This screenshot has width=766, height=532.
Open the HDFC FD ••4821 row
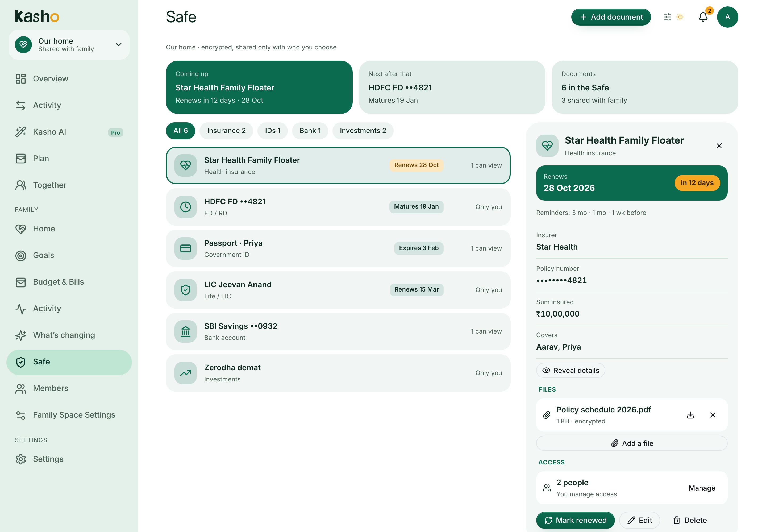(x=338, y=207)
